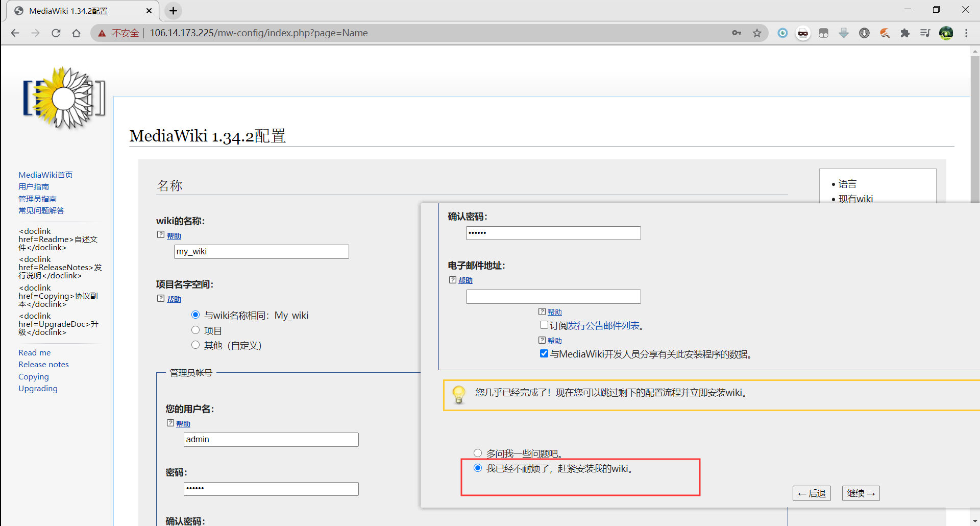Uncheck share installation data with developers

pos(544,353)
